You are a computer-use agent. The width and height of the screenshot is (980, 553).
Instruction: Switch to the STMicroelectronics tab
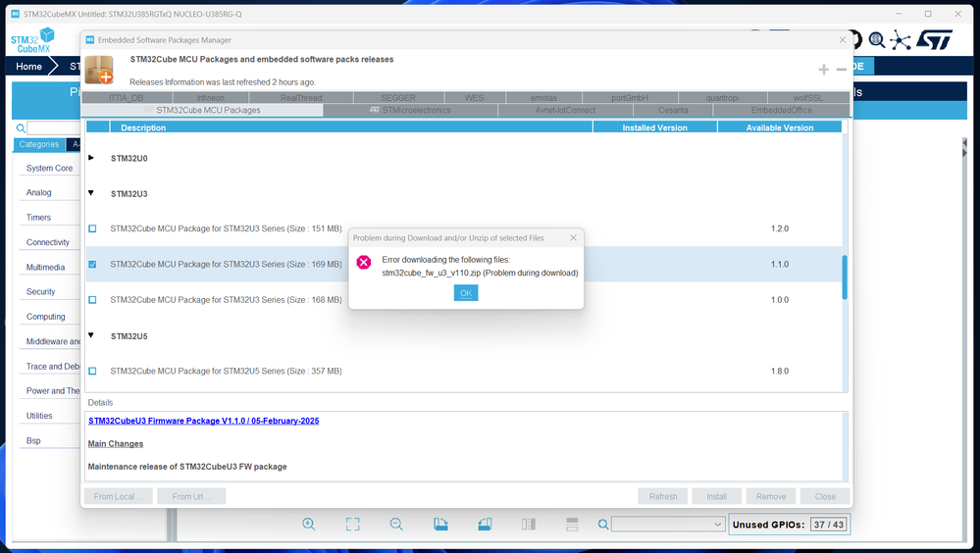[410, 110]
